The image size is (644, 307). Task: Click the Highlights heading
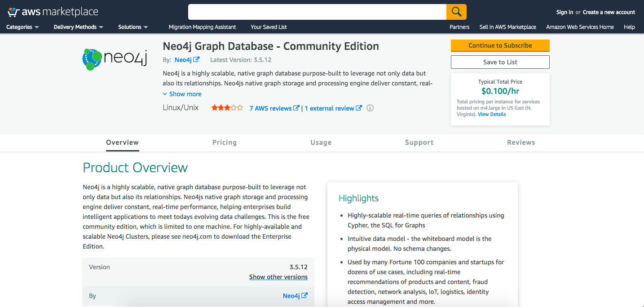(359, 198)
